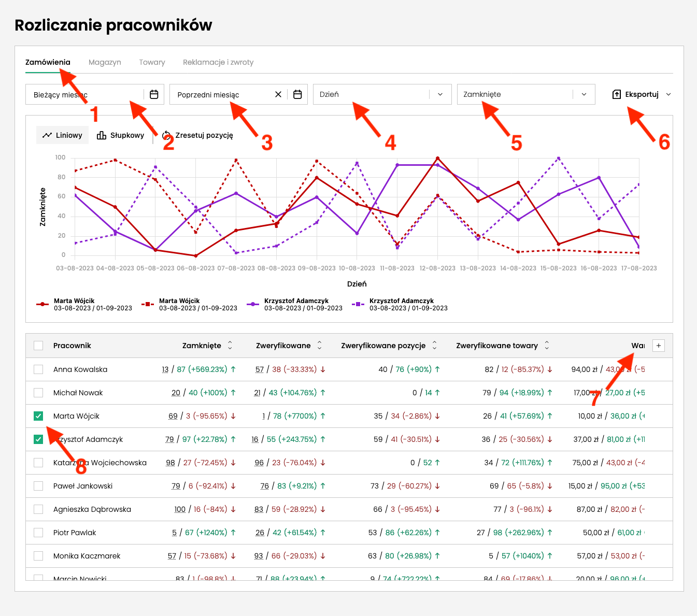
Task: Click Katarzyna Wojciechowska closed value 98
Action: 170,463
